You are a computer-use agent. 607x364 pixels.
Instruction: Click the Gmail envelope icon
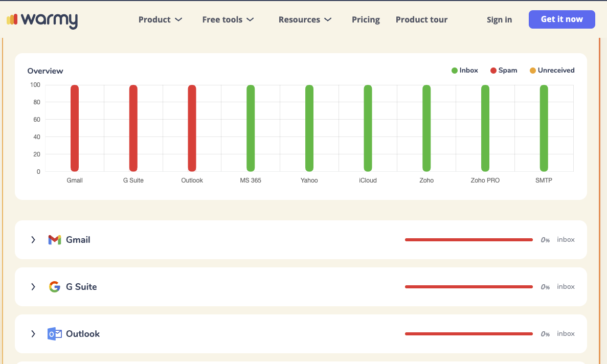tap(55, 240)
